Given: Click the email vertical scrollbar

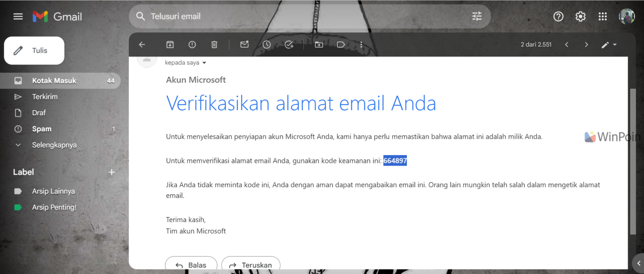Looking at the screenshot, I should (x=633, y=161).
